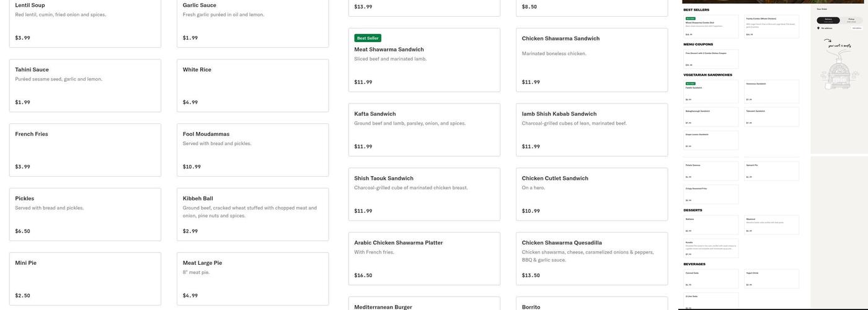Choose the French Fries menu item

(85, 150)
